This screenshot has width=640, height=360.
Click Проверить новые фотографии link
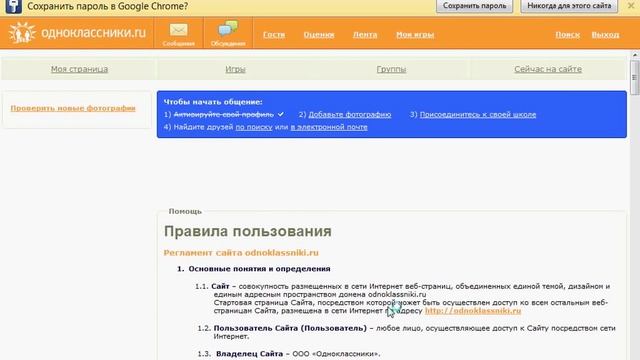pyautogui.click(x=73, y=108)
